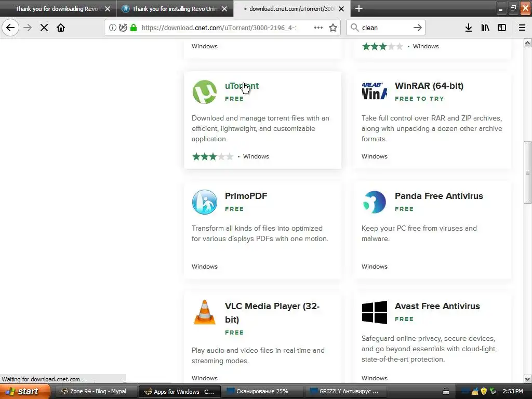Image resolution: width=532 pixels, height=399 pixels.
Task: Click the WinRAR app logo
Action: click(374, 91)
